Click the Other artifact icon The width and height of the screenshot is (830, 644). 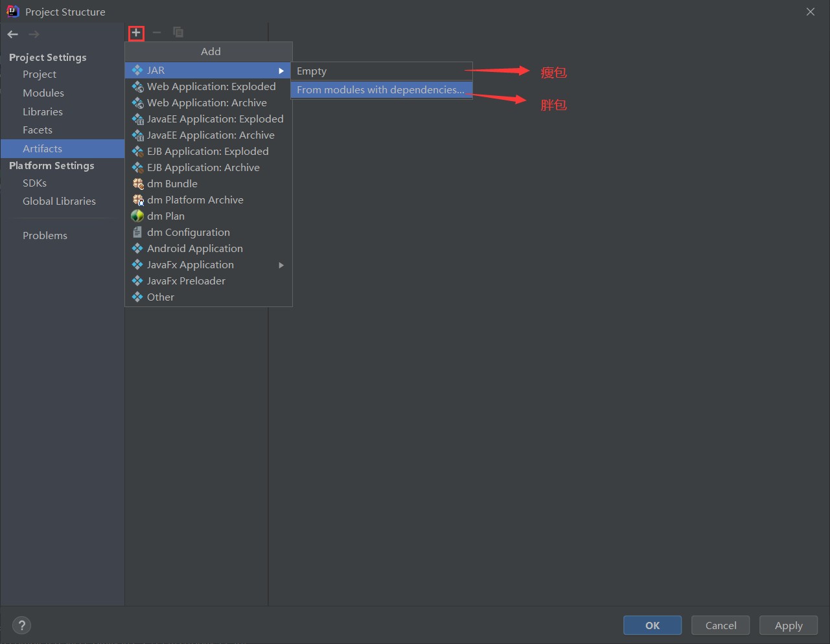tap(137, 297)
